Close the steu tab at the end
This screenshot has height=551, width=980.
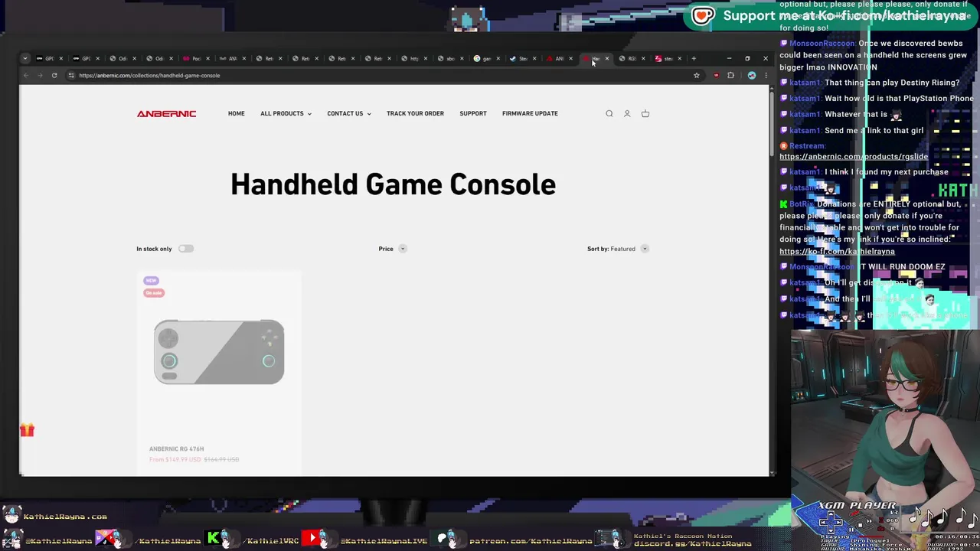[x=679, y=58]
